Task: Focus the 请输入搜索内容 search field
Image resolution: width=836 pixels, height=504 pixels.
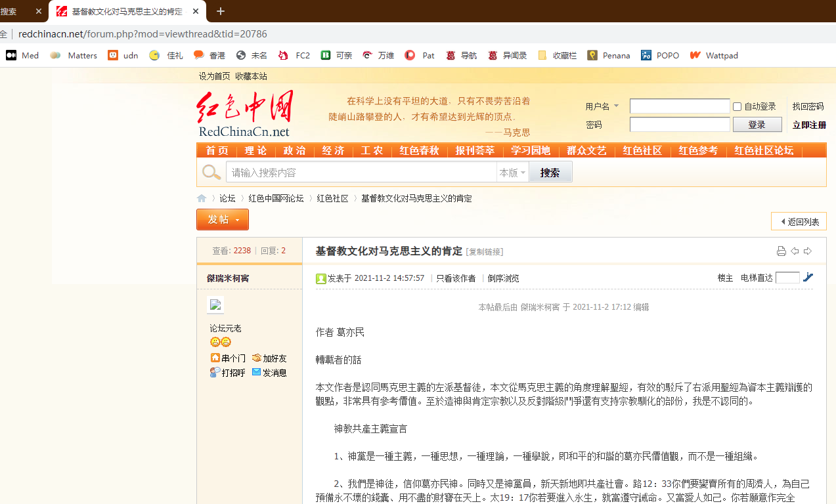Action: pos(361,173)
